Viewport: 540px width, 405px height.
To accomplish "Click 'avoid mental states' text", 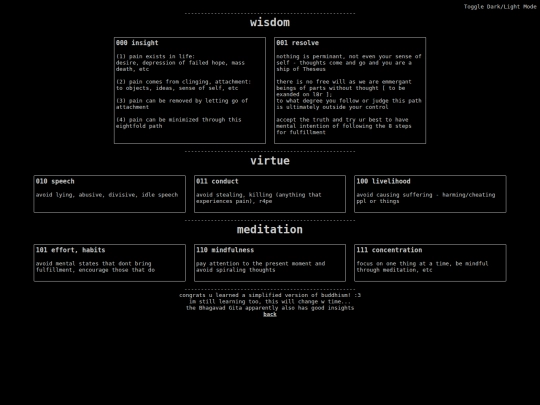I will (95, 267).
